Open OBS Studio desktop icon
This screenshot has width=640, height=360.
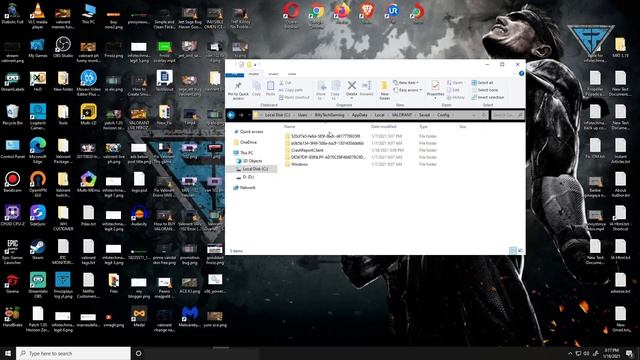click(63, 47)
